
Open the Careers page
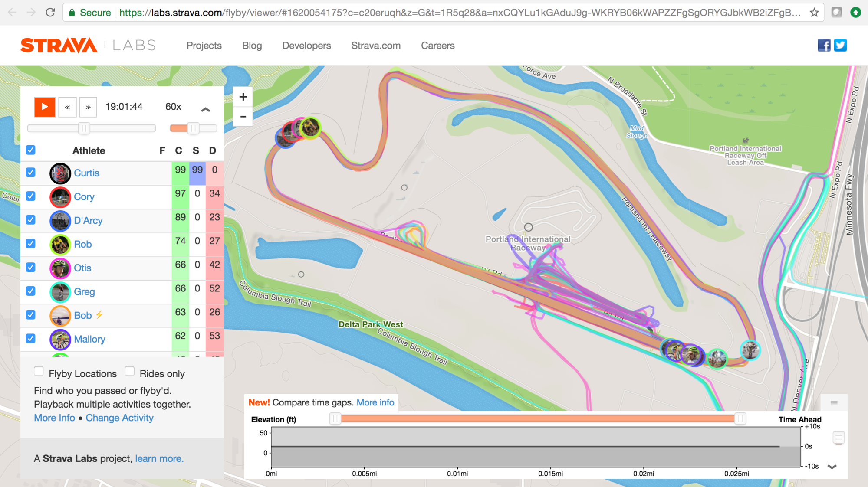[437, 46]
